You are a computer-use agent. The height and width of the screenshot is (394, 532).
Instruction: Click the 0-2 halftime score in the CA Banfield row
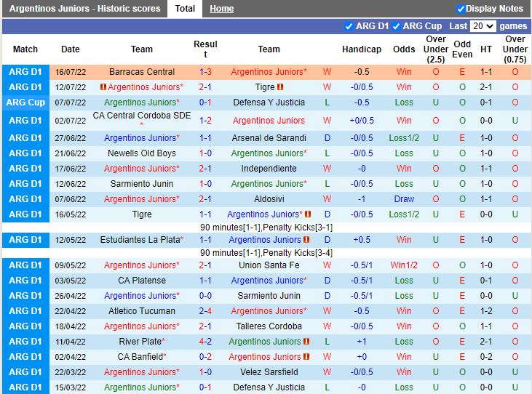point(486,357)
